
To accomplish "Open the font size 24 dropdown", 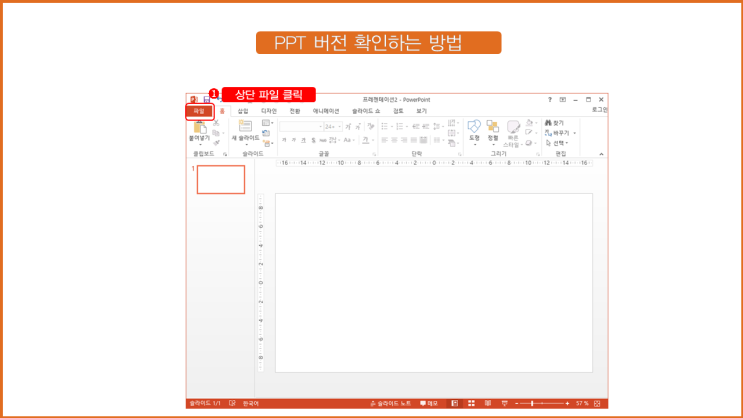I will click(x=333, y=127).
